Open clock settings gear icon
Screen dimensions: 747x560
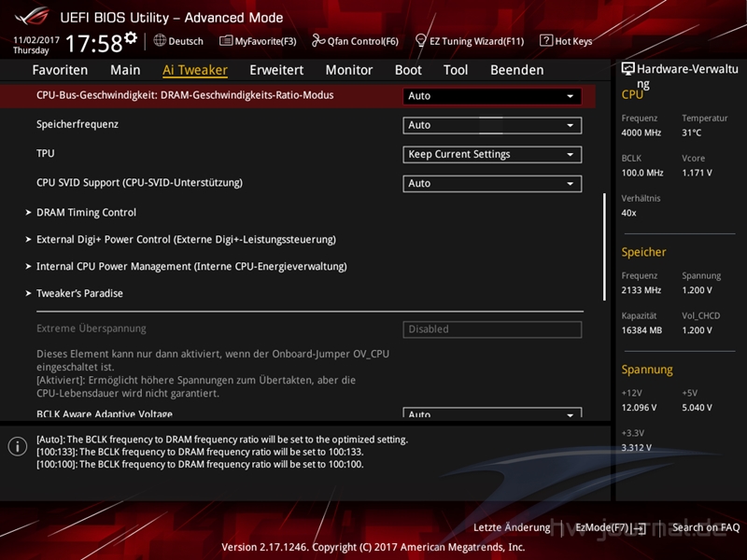(131, 37)
